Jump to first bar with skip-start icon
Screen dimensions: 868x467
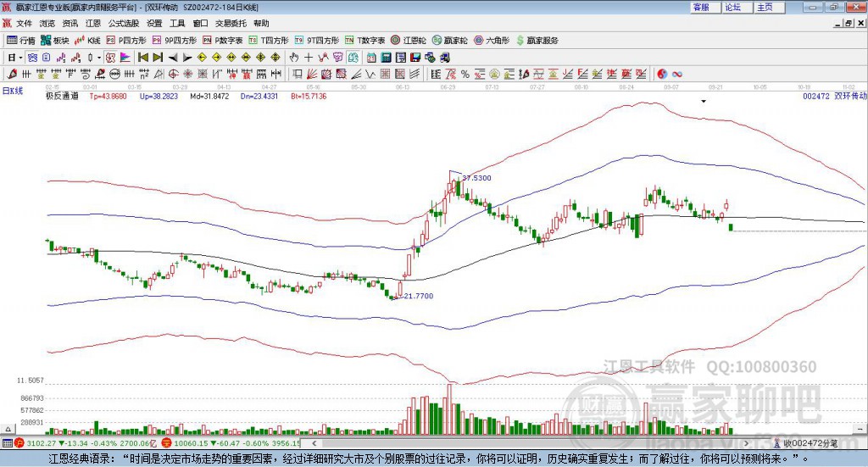142,58
